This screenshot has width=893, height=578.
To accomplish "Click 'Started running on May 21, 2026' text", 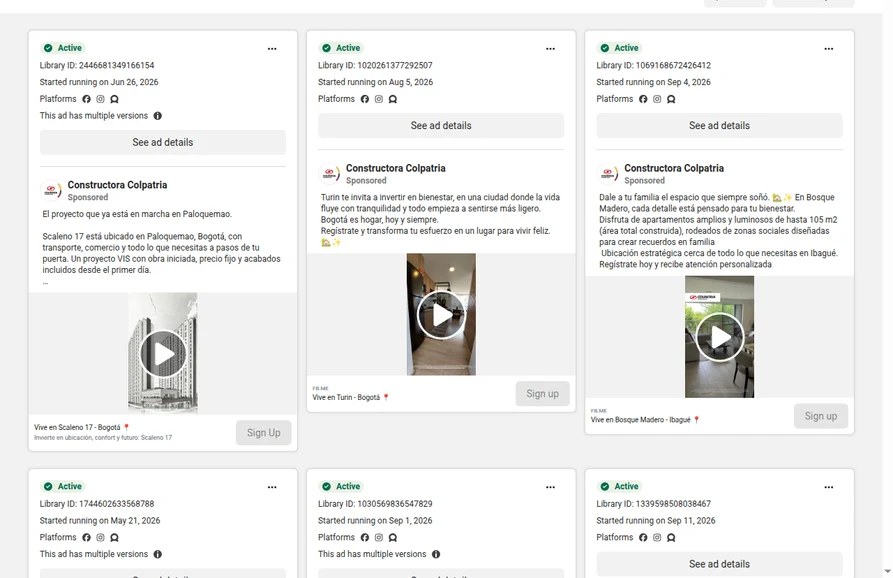I will pos(100,520).
